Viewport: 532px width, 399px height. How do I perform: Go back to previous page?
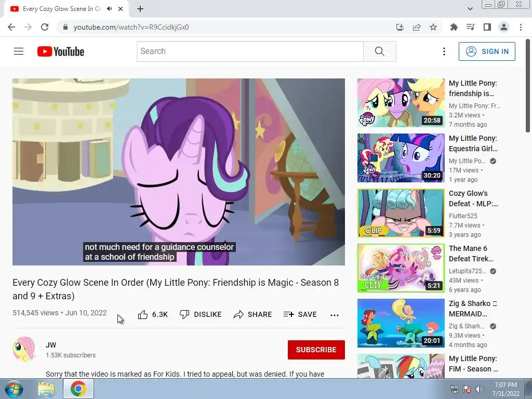click(x=11, y=27)
